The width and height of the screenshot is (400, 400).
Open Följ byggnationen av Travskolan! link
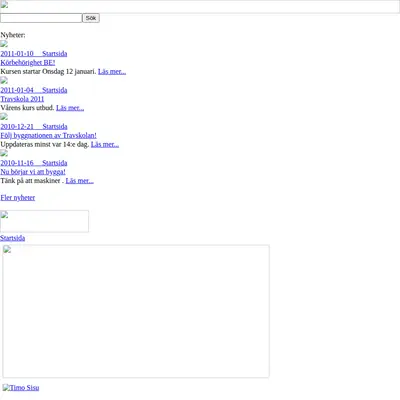click(x=48, y=135)
